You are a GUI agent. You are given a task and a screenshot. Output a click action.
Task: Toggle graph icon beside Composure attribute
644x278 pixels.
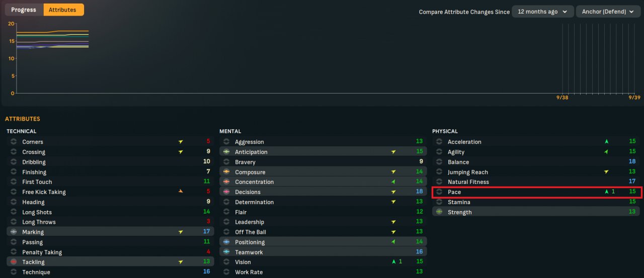click(x=226, y=172)
